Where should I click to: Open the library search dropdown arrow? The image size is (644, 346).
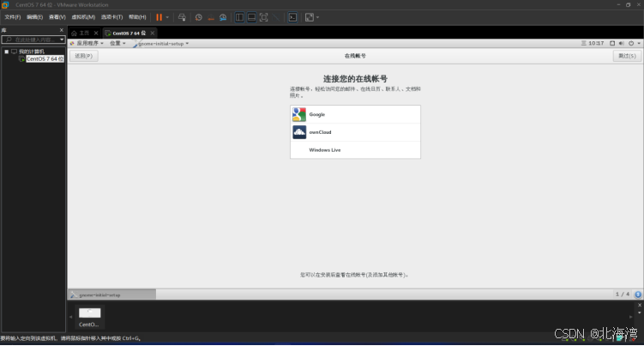click(x=62, y=39)
